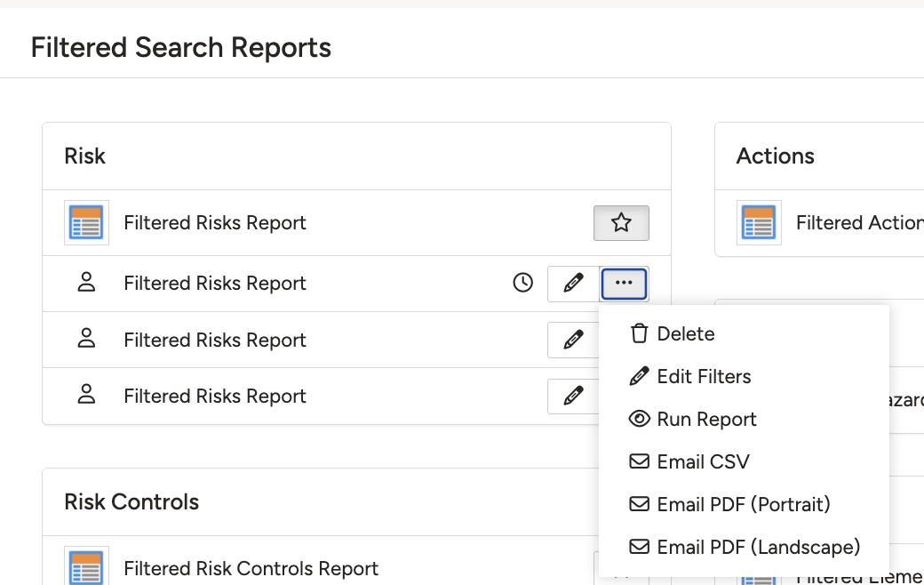
Task: Open the Filtered Risk Controls Report entry
Action: [251, 568]
